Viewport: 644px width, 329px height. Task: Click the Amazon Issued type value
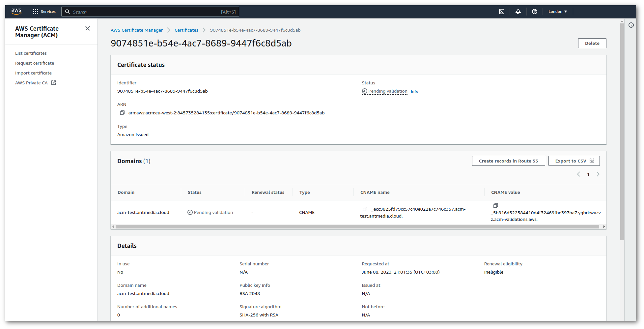tap(133, 135)
